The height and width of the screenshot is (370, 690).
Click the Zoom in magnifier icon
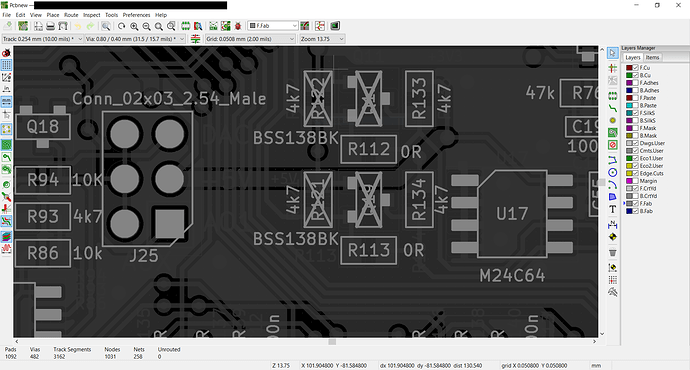tap(134, 26)
